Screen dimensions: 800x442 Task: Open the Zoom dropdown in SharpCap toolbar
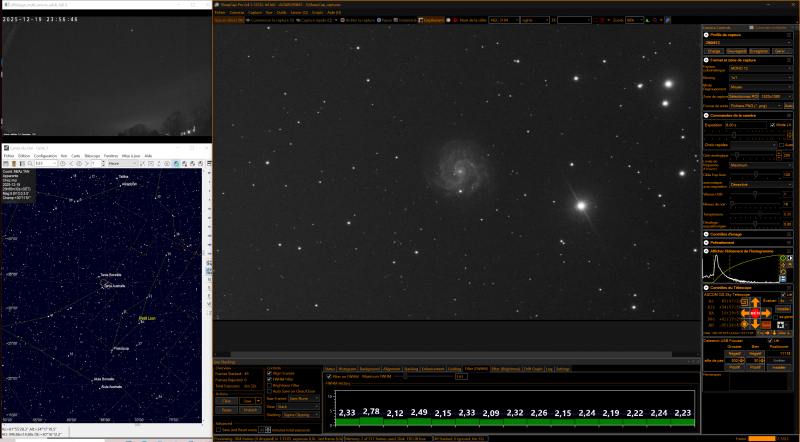[x=634, y=20]
